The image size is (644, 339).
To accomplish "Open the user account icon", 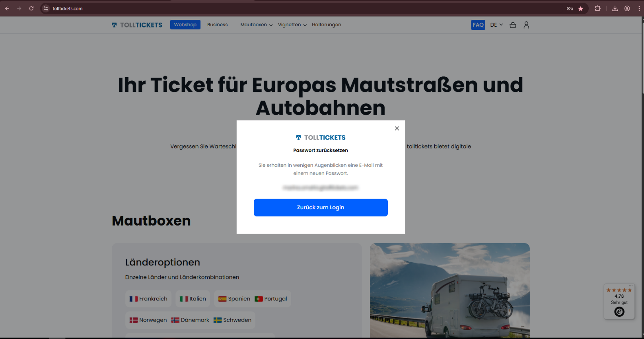I will (x=526, y=25).
